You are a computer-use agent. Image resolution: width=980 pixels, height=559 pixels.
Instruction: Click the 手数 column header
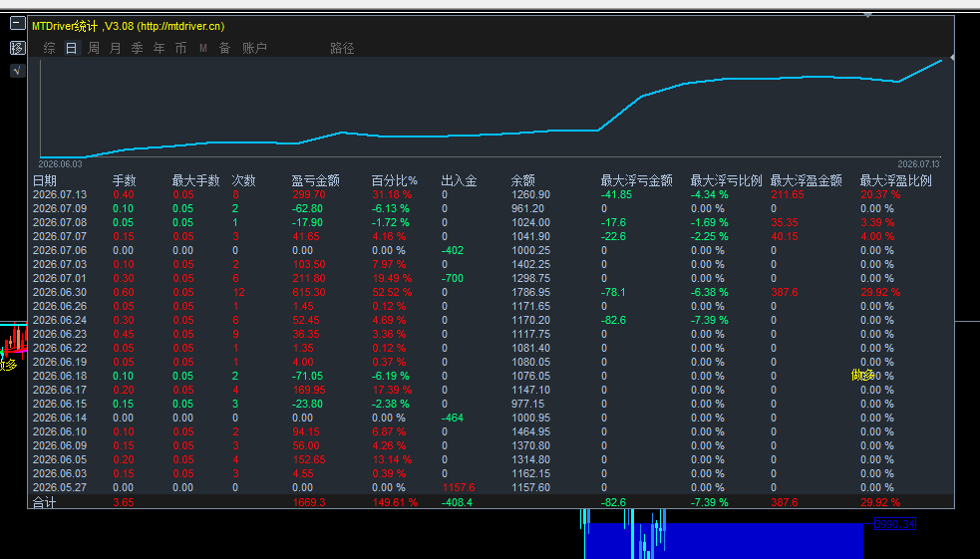(125, 180)
